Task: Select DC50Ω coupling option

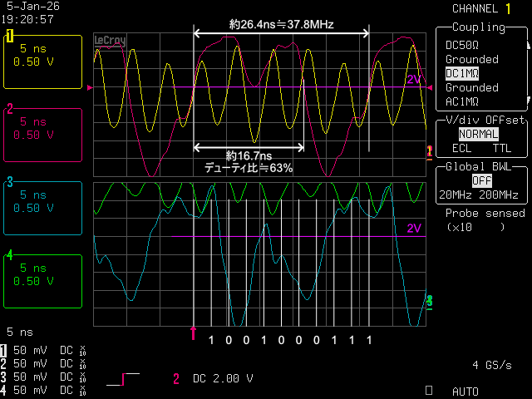Action: 461,45
